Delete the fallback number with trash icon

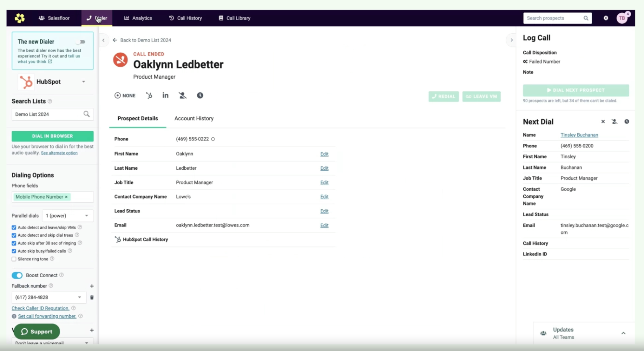pos(92,297)
